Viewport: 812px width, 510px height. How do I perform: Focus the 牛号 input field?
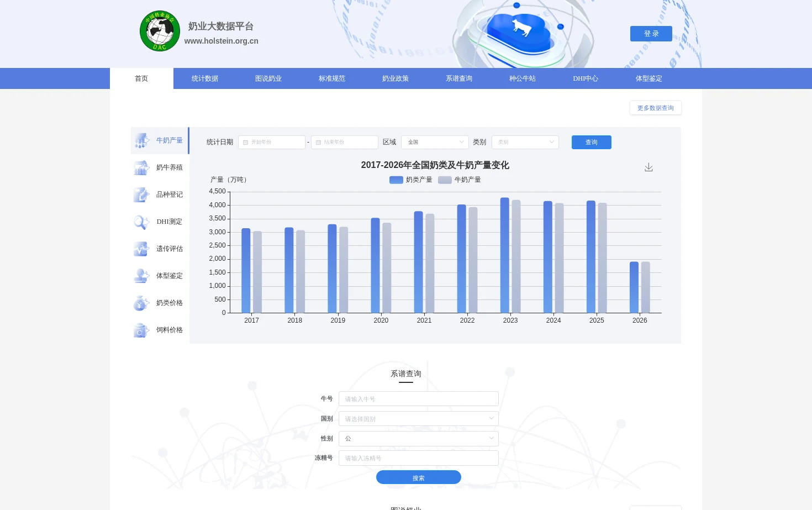click(x=419, y=399)
